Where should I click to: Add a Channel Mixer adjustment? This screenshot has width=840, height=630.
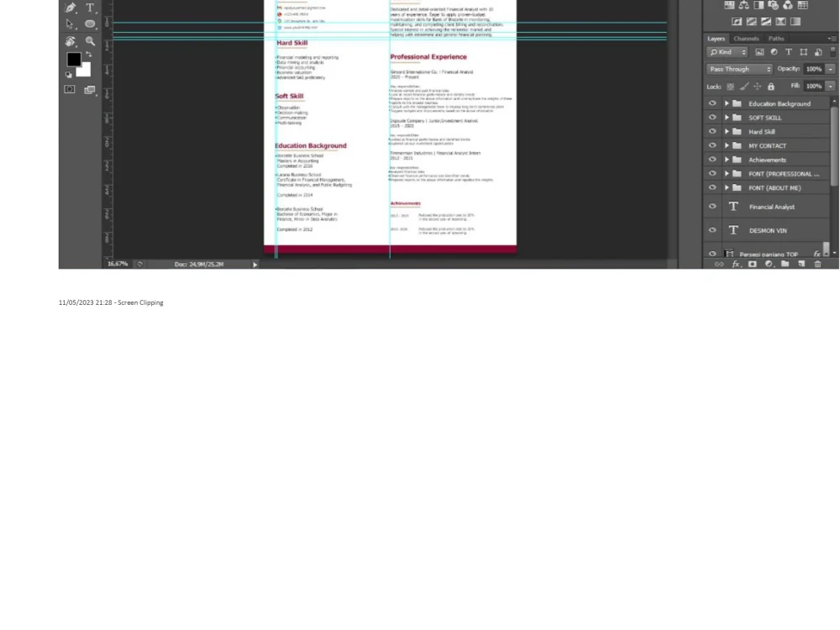788,5
